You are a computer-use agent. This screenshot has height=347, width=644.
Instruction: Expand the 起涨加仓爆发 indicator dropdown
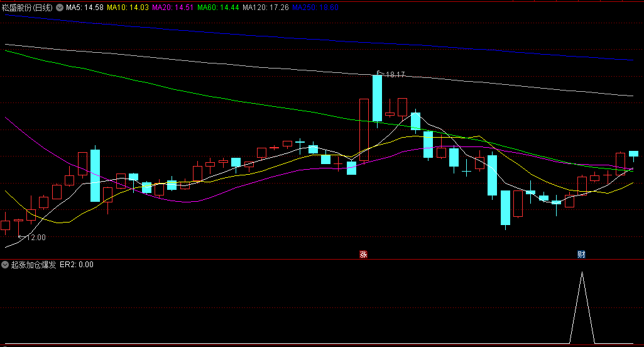(5, 265)
